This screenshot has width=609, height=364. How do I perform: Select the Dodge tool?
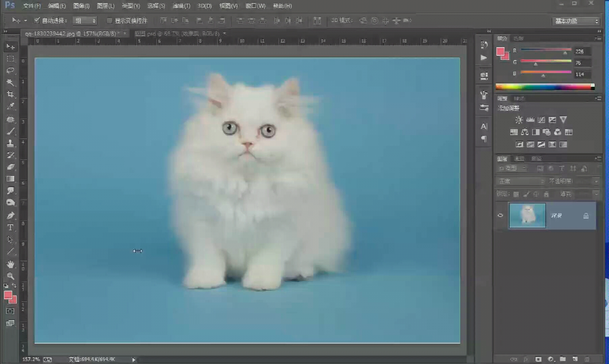click(x=10, y=203)
